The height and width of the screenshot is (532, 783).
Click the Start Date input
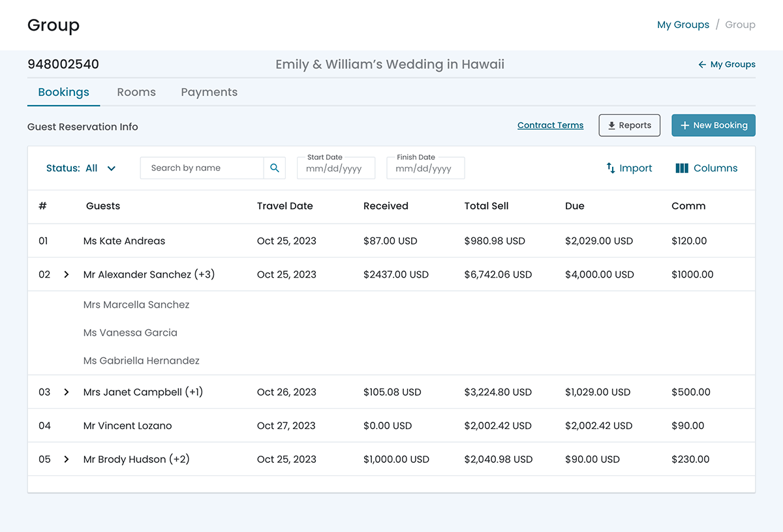335,169
